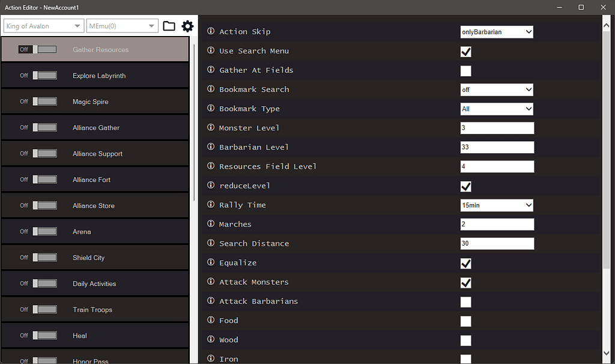Open the Action Skip dropdown
The width and height of the screenshot is (615, 364).
point(497,32)
